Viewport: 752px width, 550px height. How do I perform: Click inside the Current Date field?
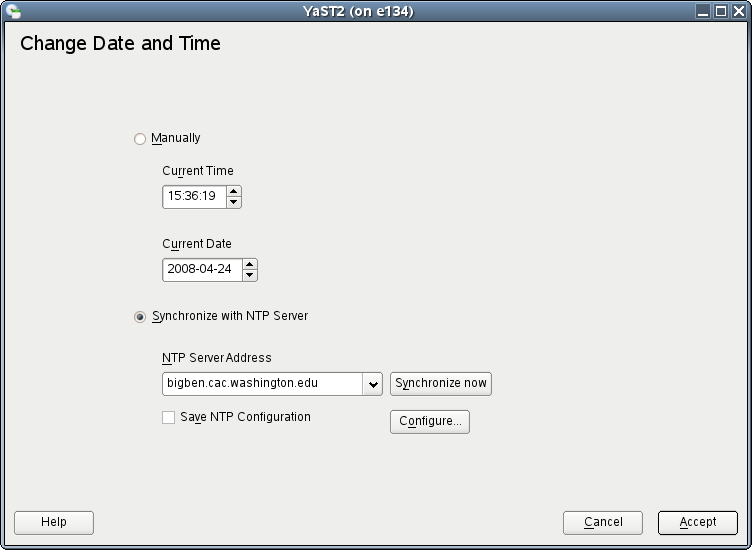(200, 270)
